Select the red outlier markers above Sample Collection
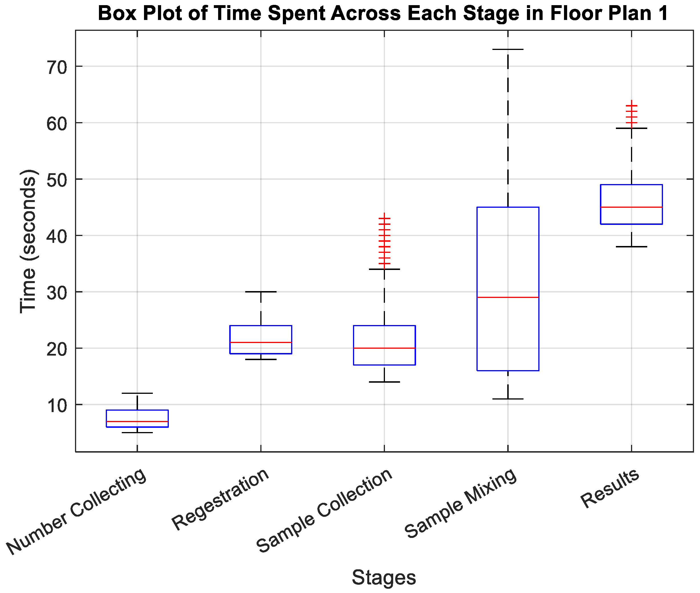The height and width of the screenshot is (593, 700). [x=384, y=241]
